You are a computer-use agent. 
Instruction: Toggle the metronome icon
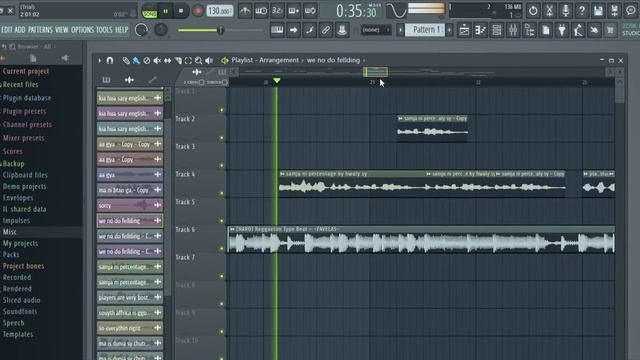tap(245, 11)
